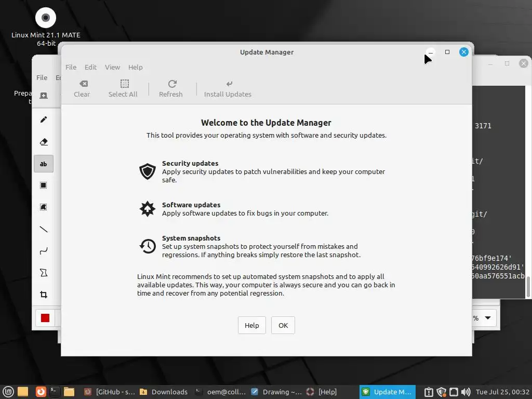The height and width of the screenshot is (399, 532).
Task: Switch to oem@coll terminal in taskbar
Action: click(220, 392)
